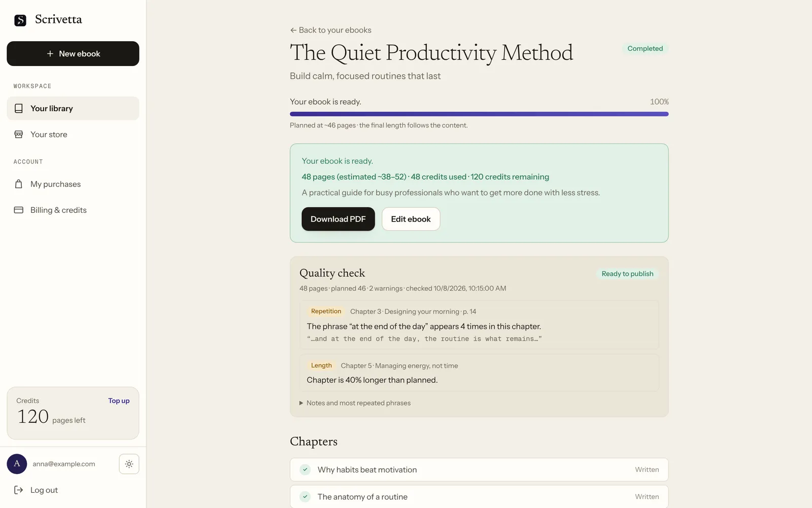Click the checkmark beside The anatomy of a routine

[x=305, y=497]
